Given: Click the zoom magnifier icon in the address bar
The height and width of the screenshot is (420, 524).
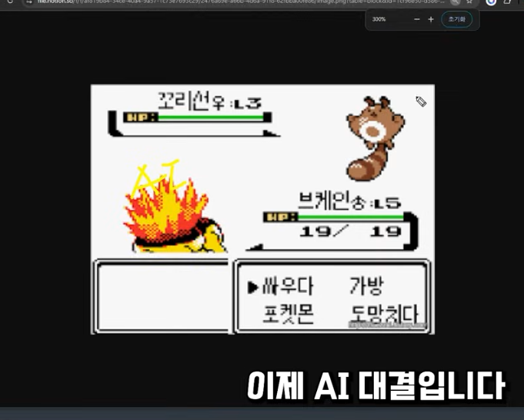Looking at the screenshot, I should pos(455,2).
